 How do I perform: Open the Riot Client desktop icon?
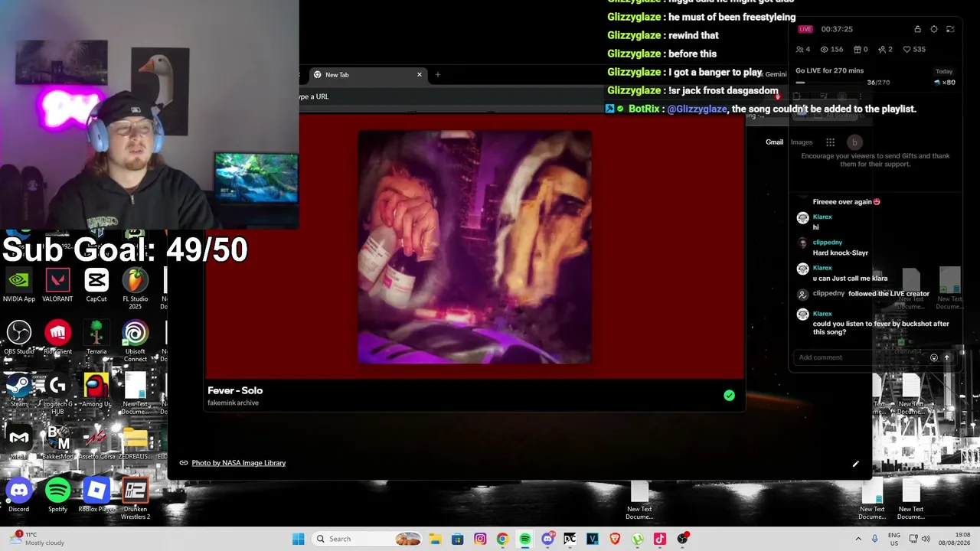pyautogui.click(x=57, y=337)
